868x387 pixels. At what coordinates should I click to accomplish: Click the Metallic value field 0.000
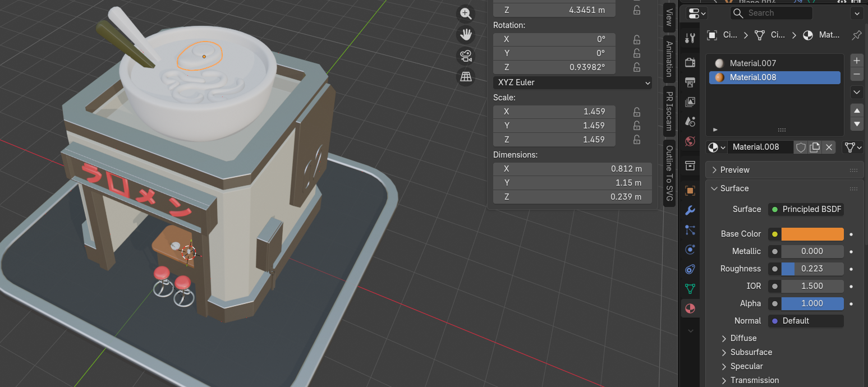click(812, 251)
